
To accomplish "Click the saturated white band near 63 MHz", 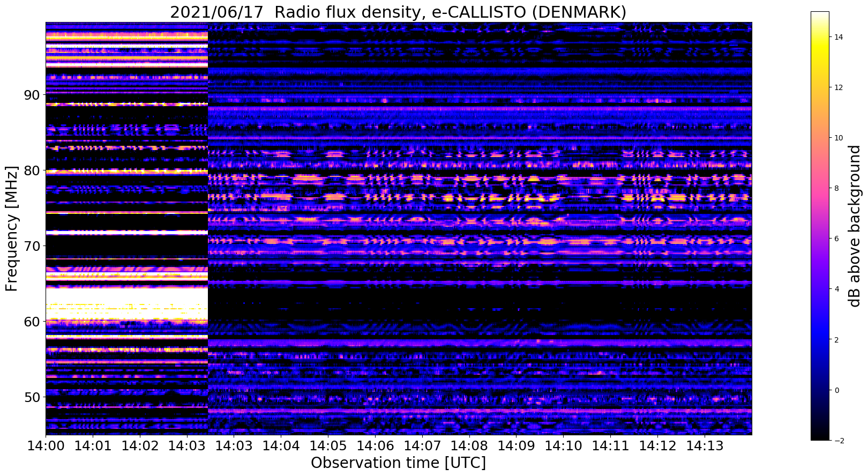I will (126, 295).
